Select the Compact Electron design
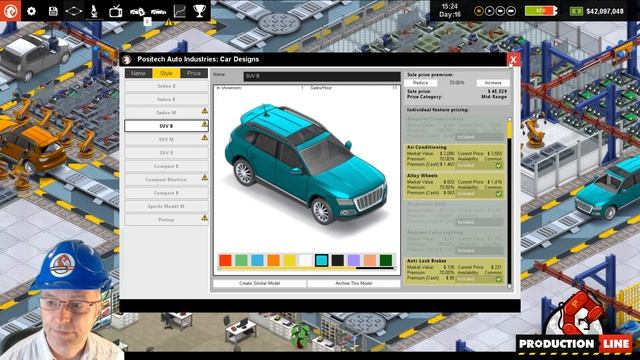This screenshot has height=360, width=640. tap(166, 180)
